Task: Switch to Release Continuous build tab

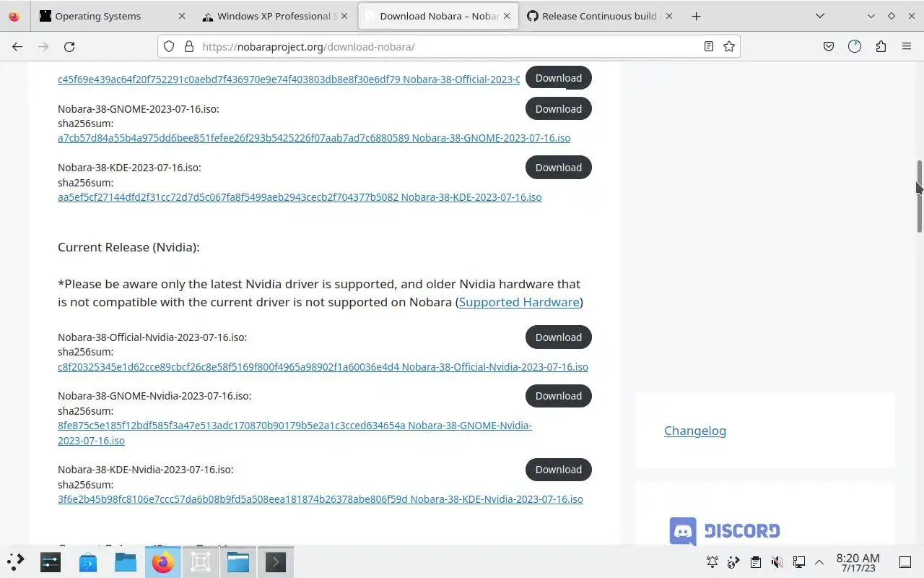Action: point(601,16)
